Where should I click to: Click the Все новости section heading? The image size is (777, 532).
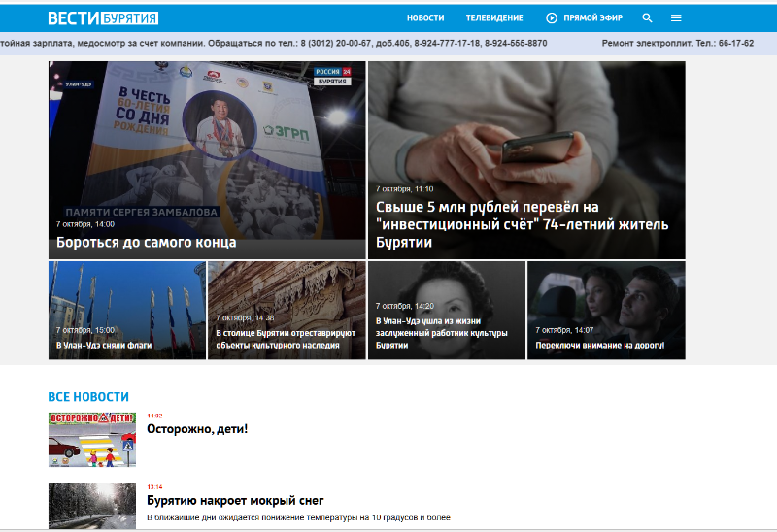coord(88,397)
